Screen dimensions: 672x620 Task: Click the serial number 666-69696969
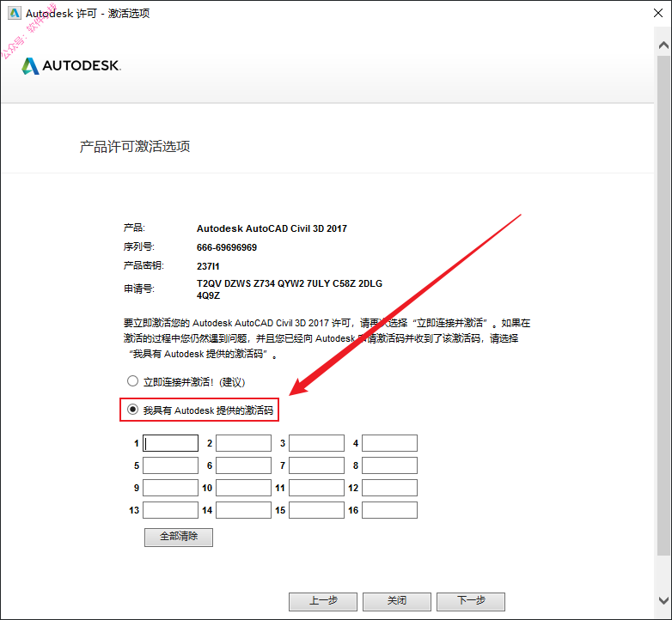coord(227,247)
